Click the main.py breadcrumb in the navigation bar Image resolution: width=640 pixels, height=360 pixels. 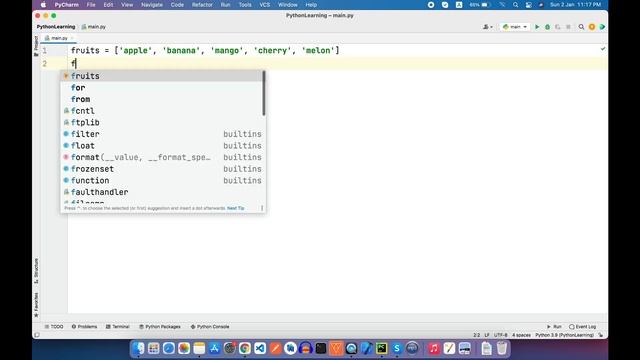click(x=94, y=27)
